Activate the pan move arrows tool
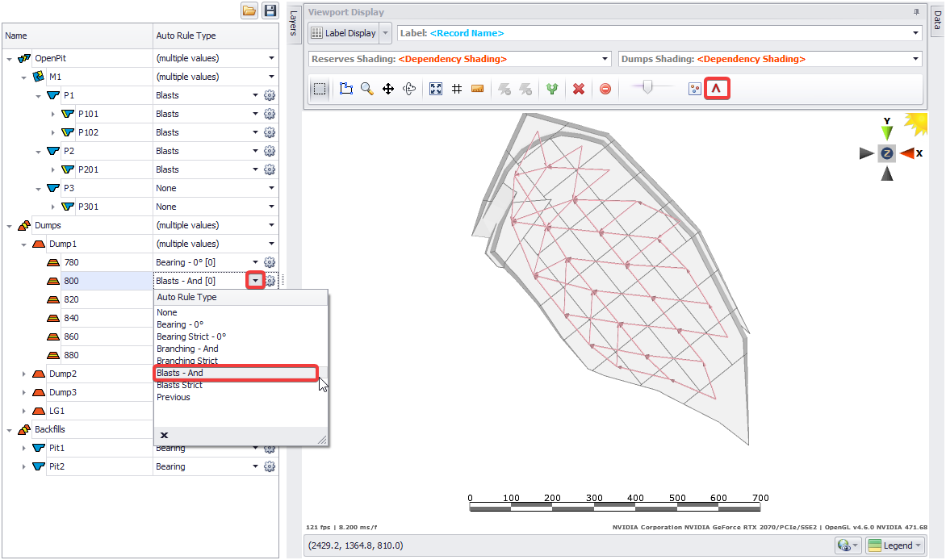 388,89
